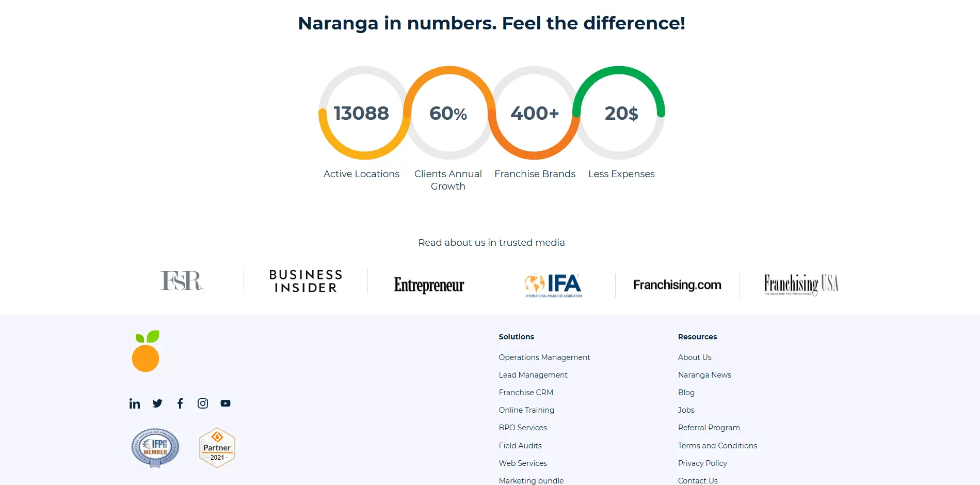The height and width of the screenshot is (485, 980).
Task: Open Naranga's Twitter page
Action: point(157,403)
